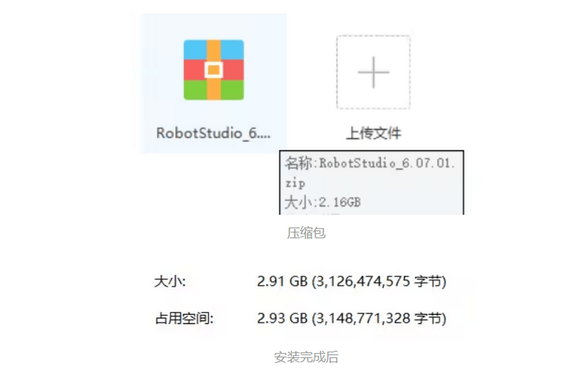The width and height of the screenshot is (588, 370).
Task: Click the blue top band of the zip icon
Action: click(232, 49)
